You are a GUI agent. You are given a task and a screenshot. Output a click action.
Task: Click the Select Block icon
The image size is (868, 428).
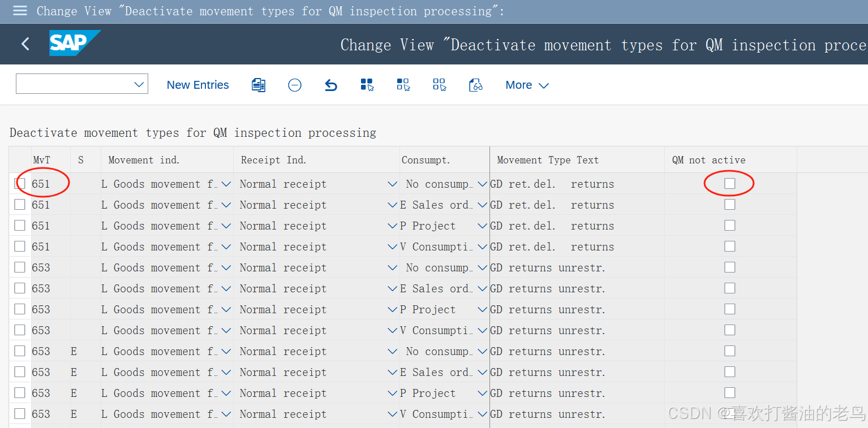(403, 85)
